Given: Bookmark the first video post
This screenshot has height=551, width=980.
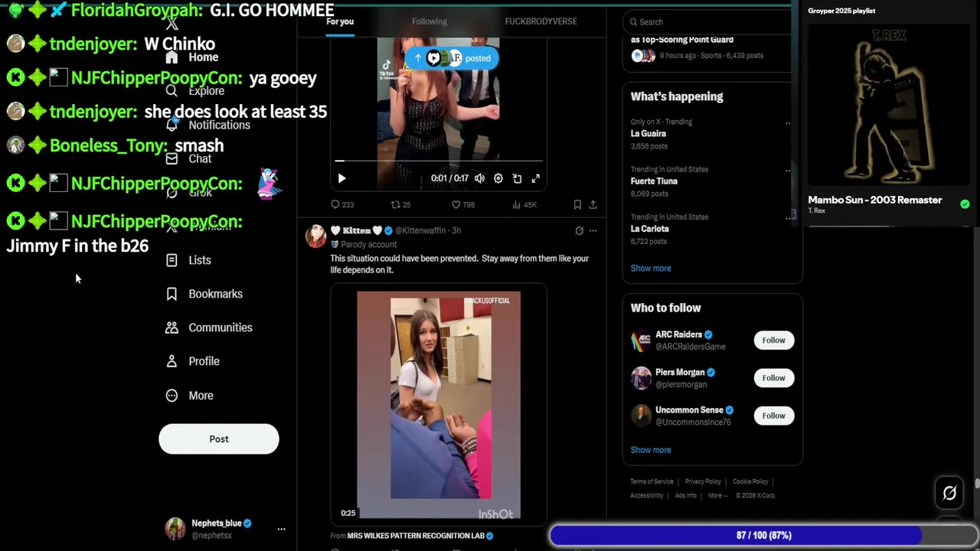Looking at the screenshot, I should coord(577,204).
